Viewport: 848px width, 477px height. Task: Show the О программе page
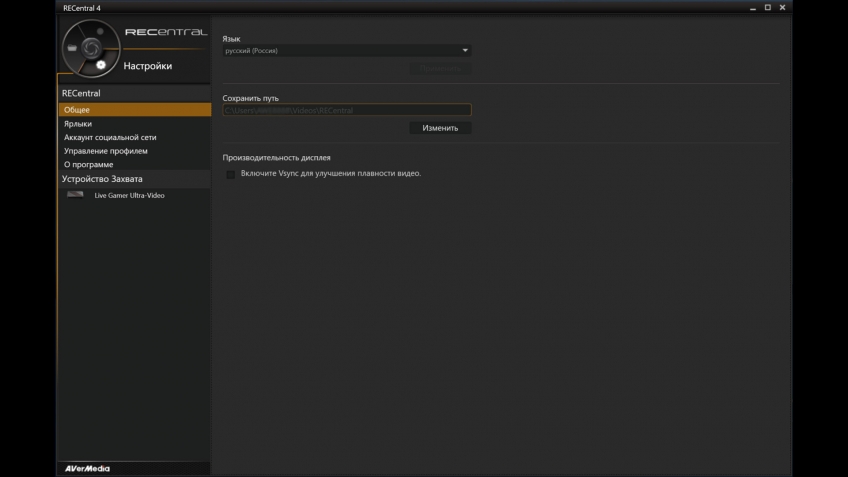click(x=89, y=164)
